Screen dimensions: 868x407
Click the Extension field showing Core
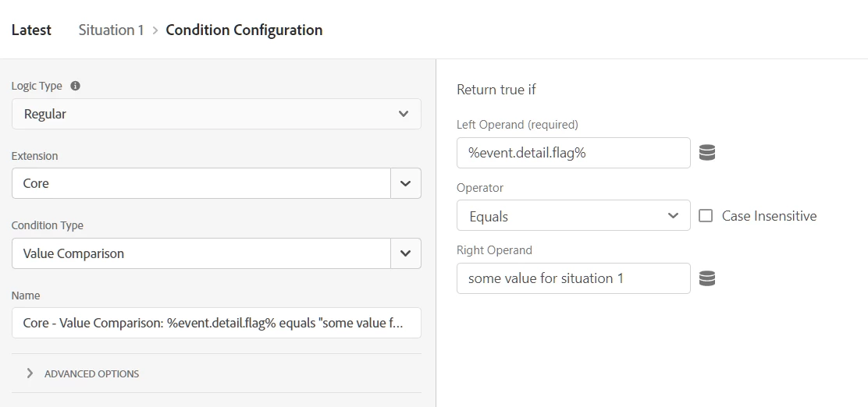pyautogui.click(x=201, y=183)
